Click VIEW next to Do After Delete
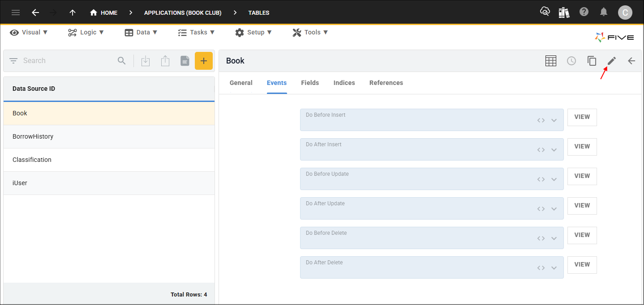Screen dimensions: 644x305 point(582,265)
